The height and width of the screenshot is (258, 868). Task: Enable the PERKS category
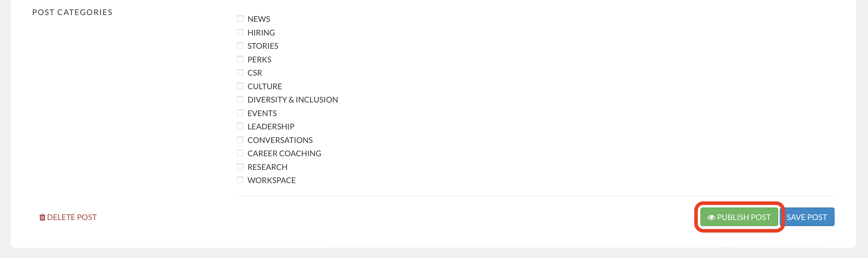[240, 59]
